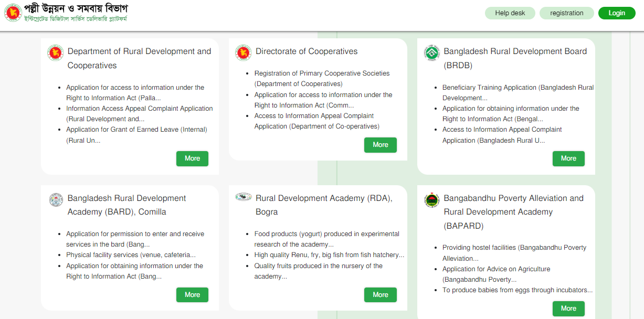Open Registration of Primary Cooperative Societies link
Image resolution: width=644 pixels, height=319 pixels.
pyautogui.click(x=322, y=78)
